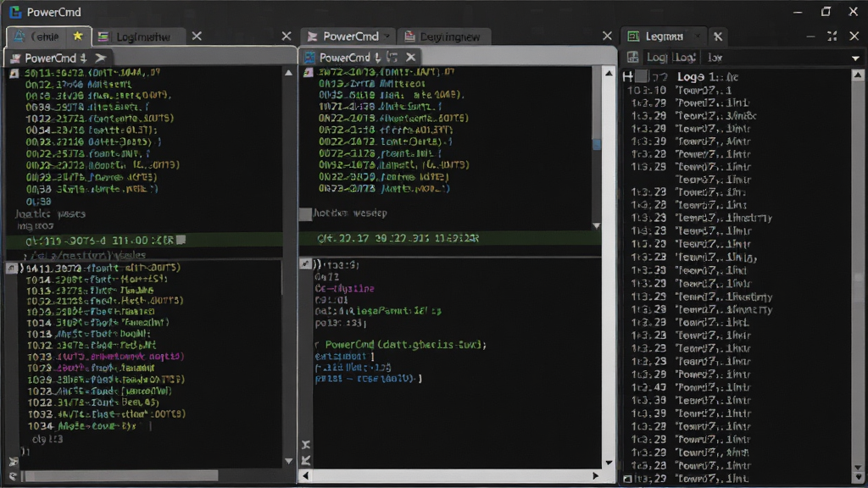This screenshot has height=488, width=868.
Task: Click the blue scrollbar thumb in middle upper console
Action: [x=596, y=144]
